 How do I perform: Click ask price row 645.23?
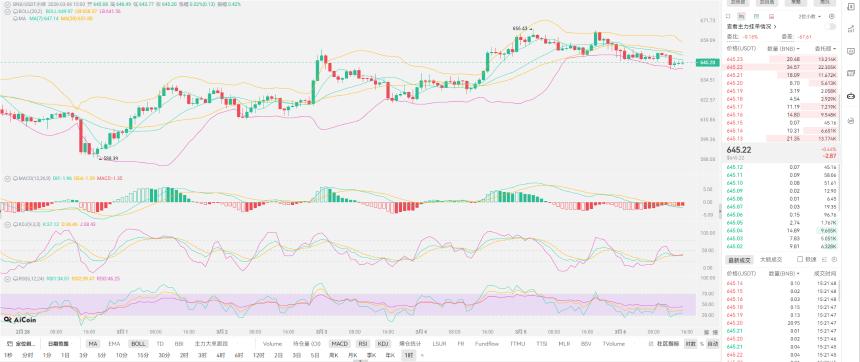click(x=782, y=59)
